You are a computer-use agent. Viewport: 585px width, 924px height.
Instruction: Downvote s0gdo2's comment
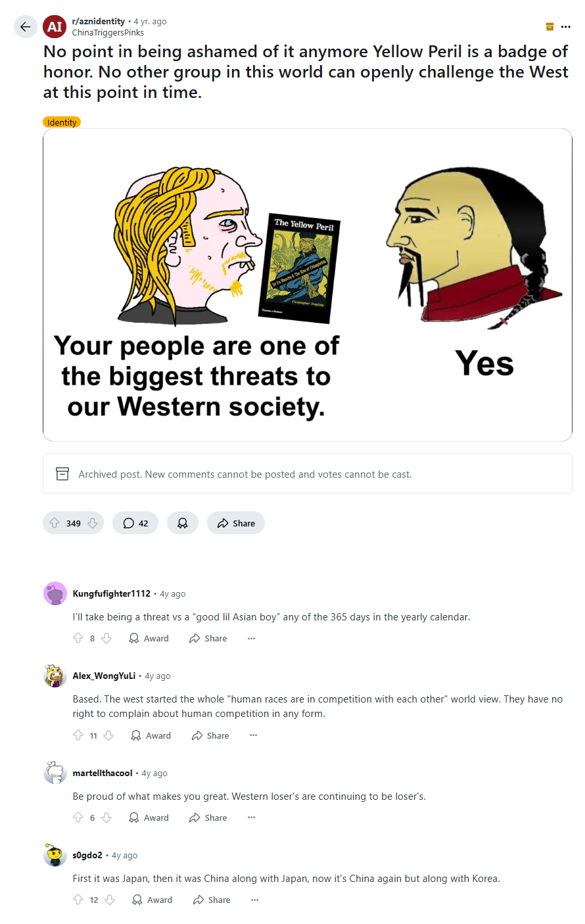point(110,900)
